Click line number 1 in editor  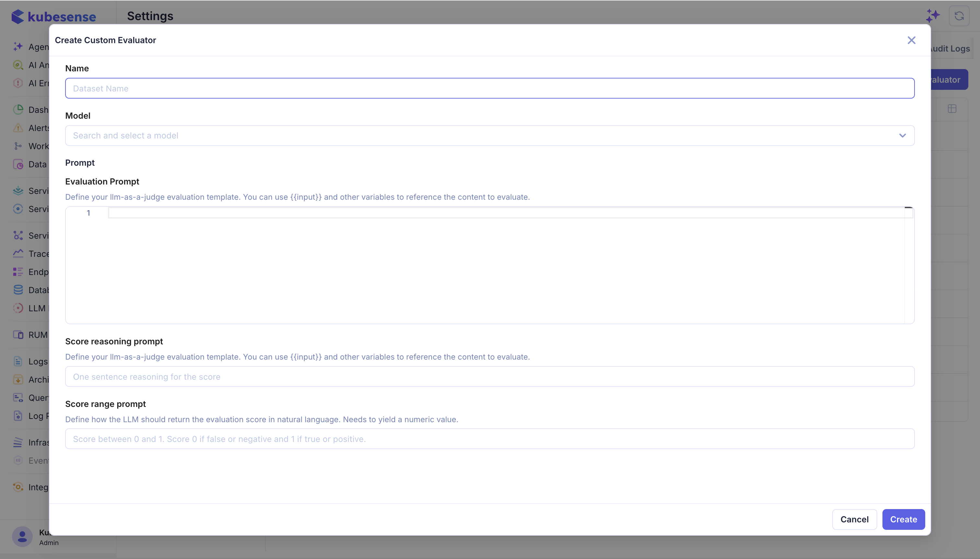88,213
